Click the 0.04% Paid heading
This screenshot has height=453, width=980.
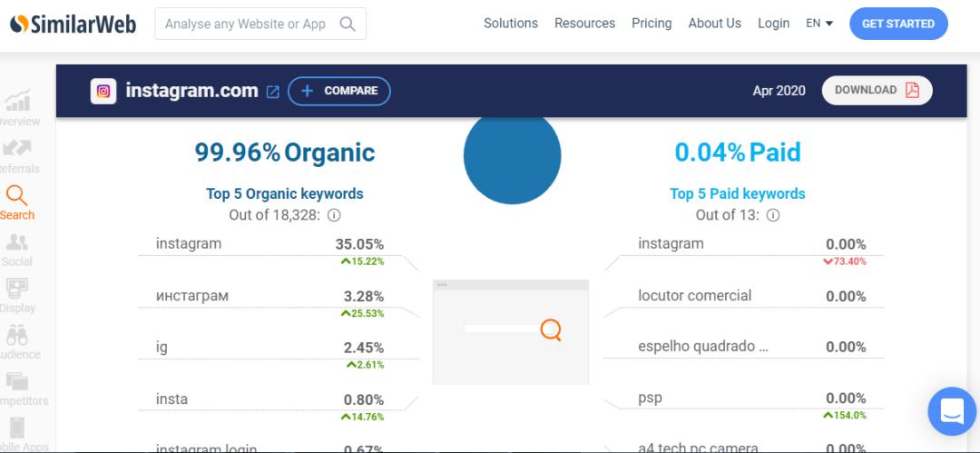pos(738,152)
